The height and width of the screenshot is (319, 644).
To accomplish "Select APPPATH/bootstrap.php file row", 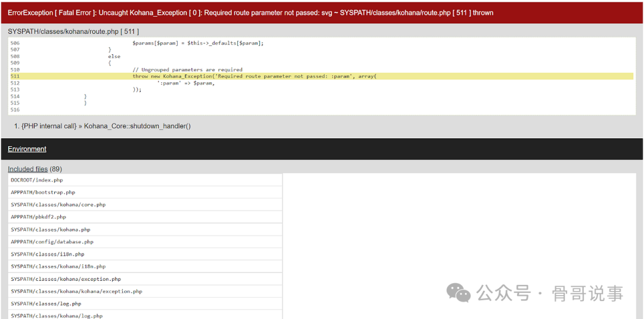I will (x=145, y=192).
